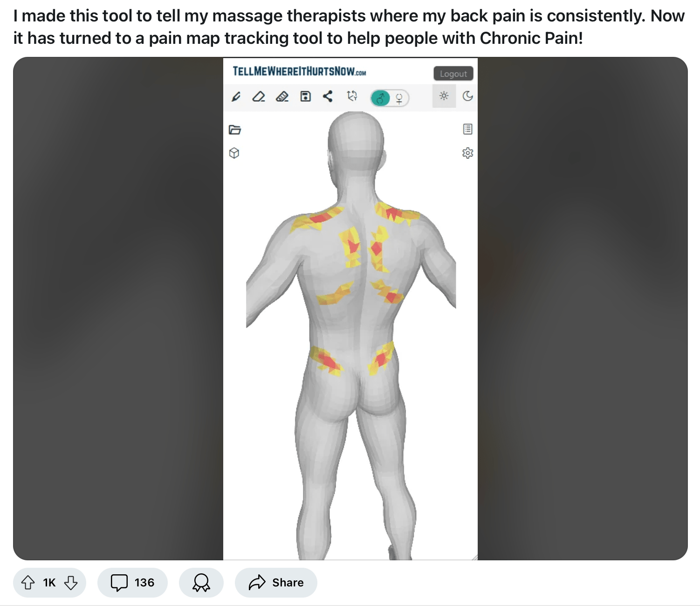The height and width of the screenshot is (606, 700).
Task: Select the pen drawing tool
Action: [236, 96]
